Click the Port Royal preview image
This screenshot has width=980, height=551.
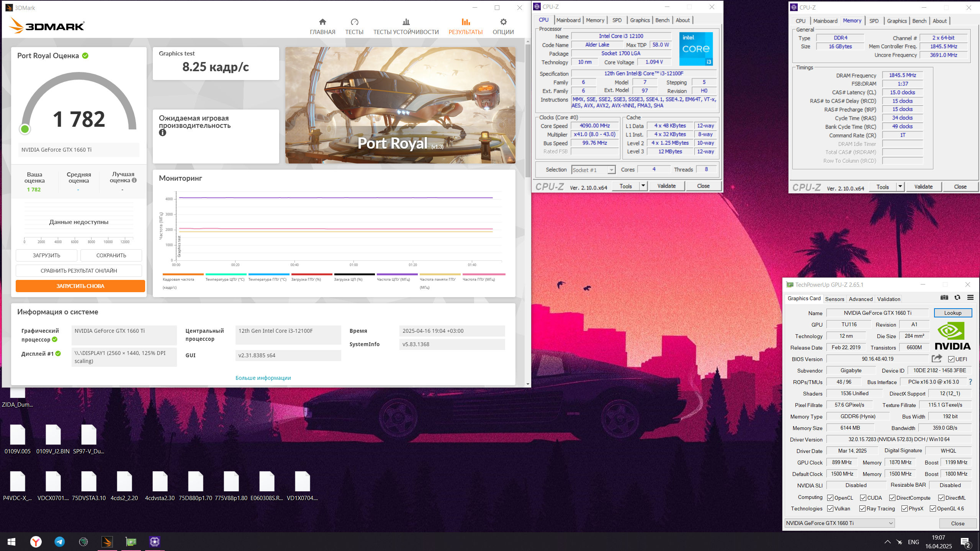click(400, 105)
